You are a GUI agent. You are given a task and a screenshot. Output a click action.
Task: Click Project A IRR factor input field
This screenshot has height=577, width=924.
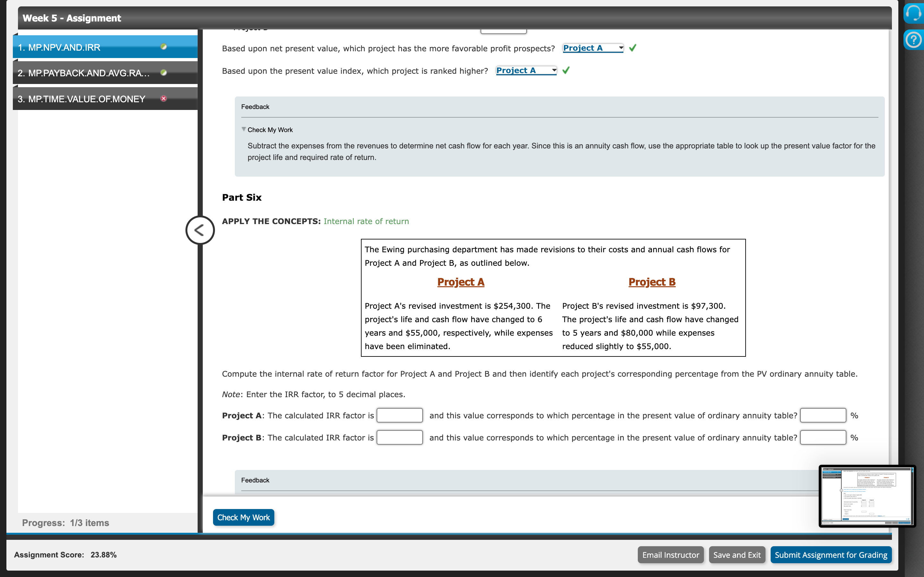399,415
